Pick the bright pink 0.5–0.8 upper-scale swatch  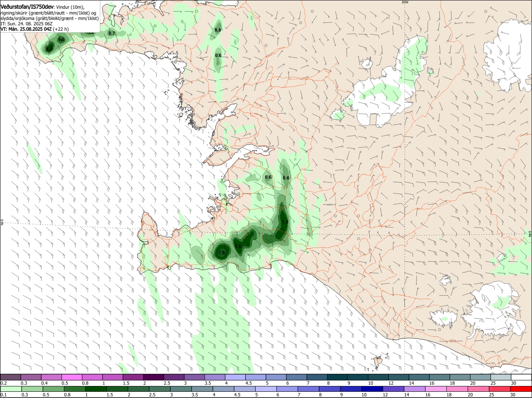(x=71, y=377)
